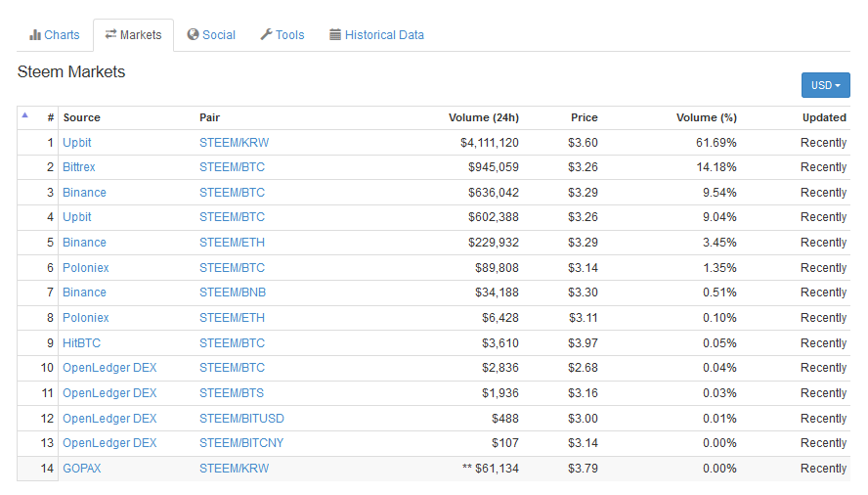Open the USD currency dropdown
The width and height of the screenshot is (868, 495).
[825, 85]
